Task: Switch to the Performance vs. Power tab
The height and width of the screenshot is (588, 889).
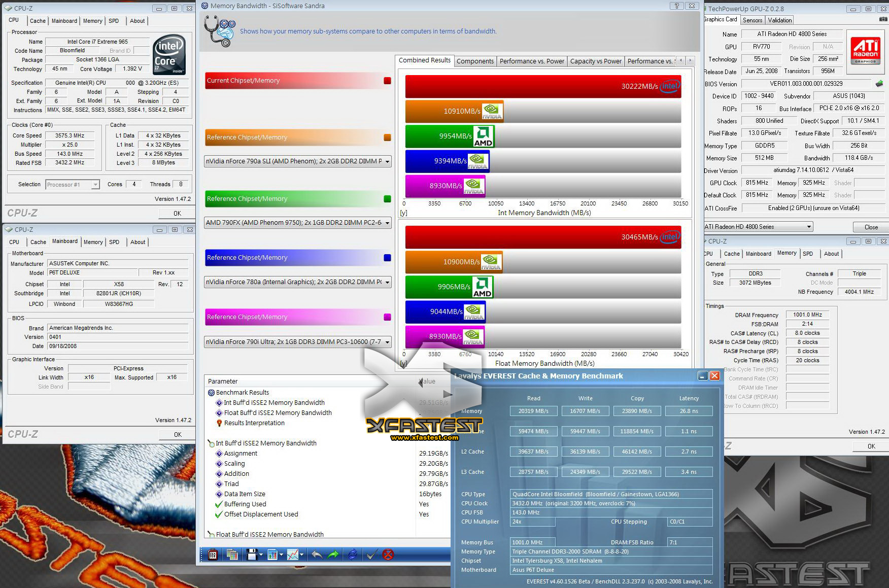Action: 531,61
